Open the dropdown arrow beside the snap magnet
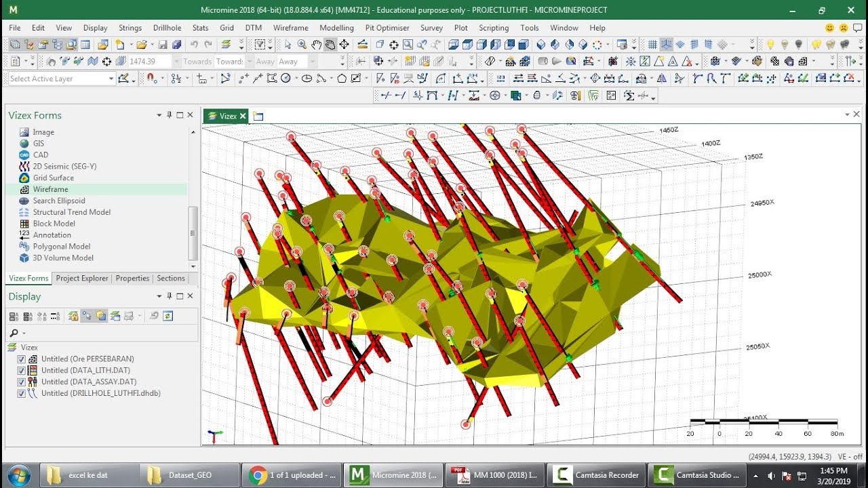 click(x=162, y=79)
